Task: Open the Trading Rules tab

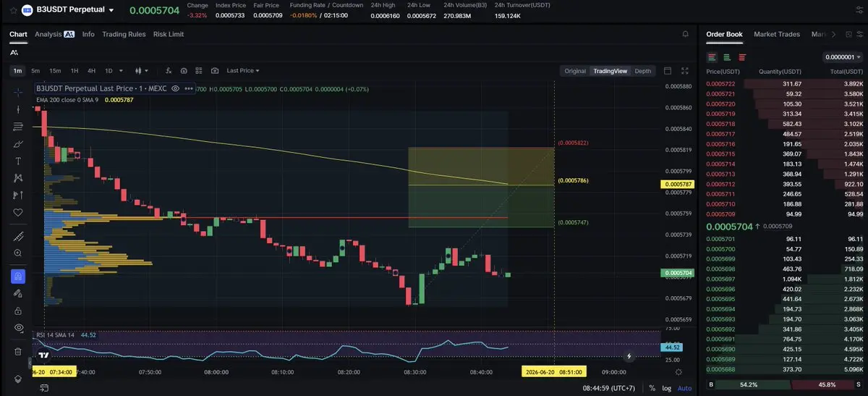Action: coord(124,34)
